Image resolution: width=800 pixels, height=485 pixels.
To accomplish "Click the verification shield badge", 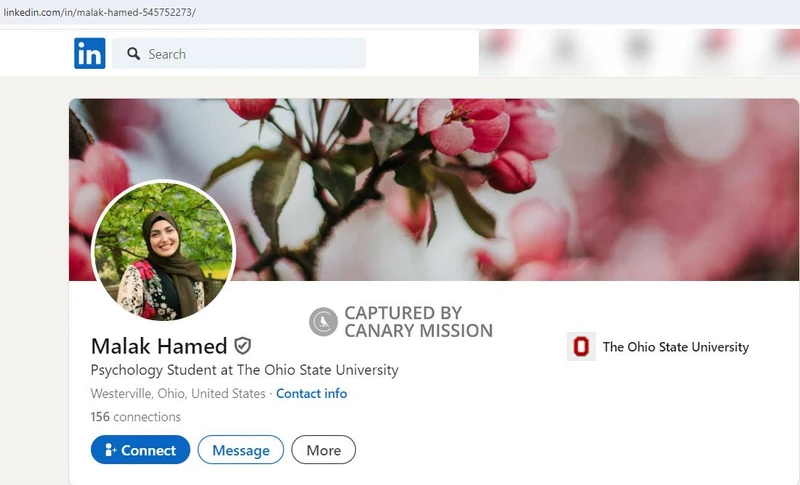I will pyautogui.click(x=243, y=346).
